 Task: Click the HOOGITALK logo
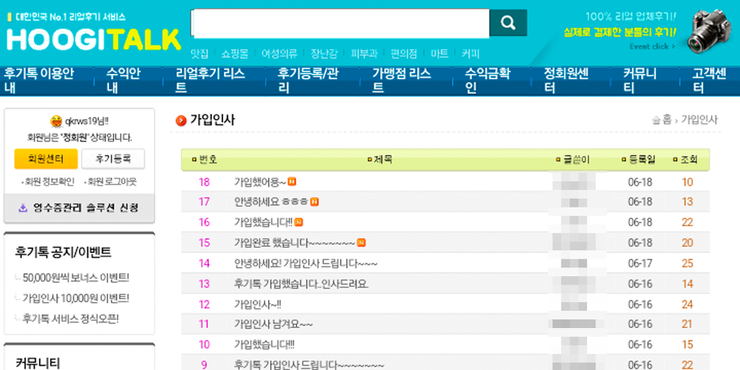(93, 40)
